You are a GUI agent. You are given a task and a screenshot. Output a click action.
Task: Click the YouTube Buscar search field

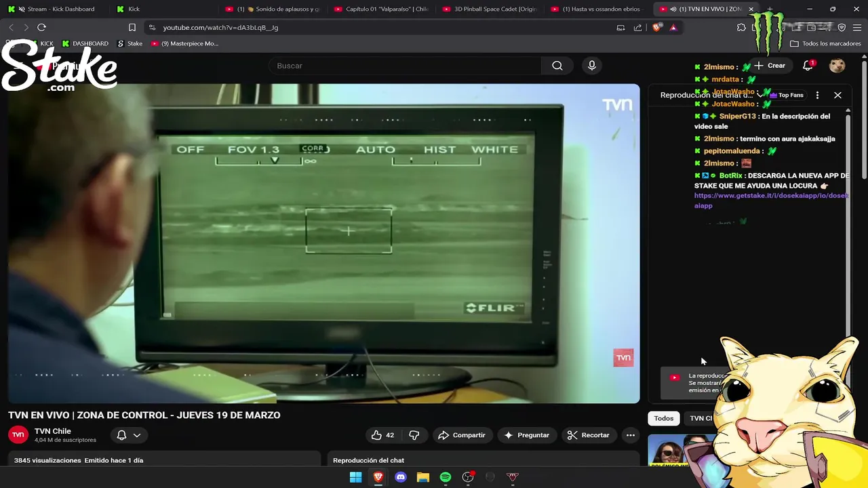coord(406,66)
